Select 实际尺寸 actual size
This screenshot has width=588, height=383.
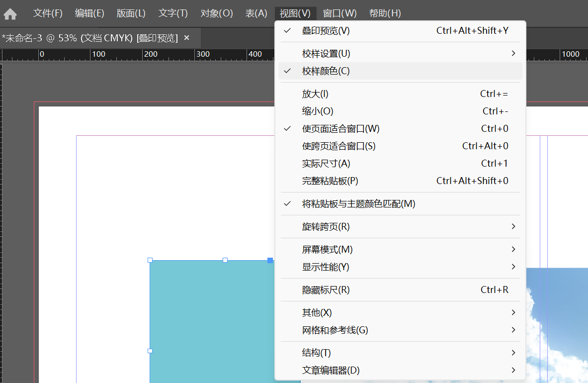click(326, 164)
